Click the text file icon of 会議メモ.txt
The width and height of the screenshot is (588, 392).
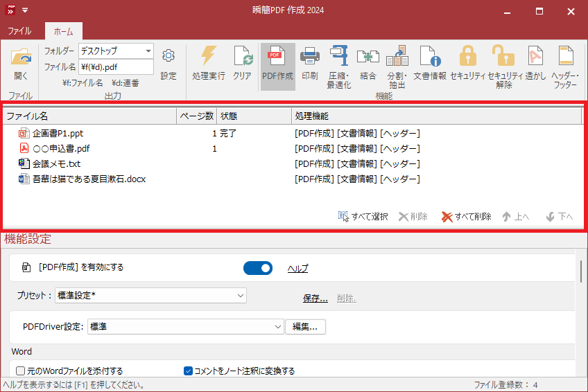click(x=24, y=163)
